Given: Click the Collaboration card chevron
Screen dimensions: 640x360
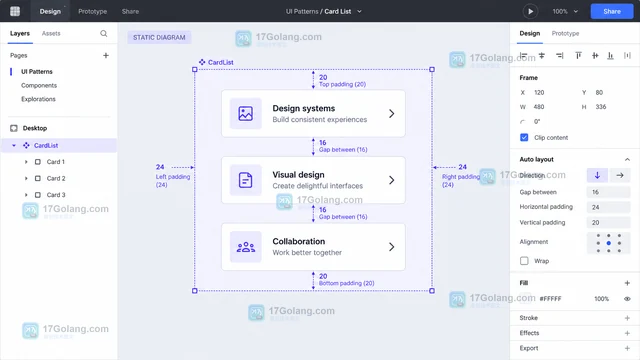Looking at the screenshot, I should click(x=391, y=247).
